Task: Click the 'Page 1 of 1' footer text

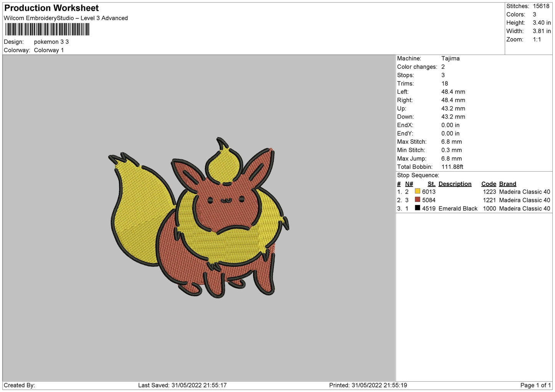Action: tap(535, 385)
